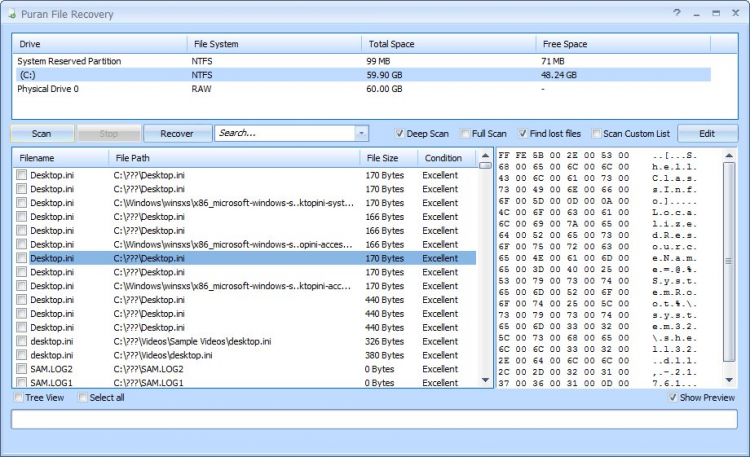
Task: Click the help question mark icon
Action: tap(677, 14)
